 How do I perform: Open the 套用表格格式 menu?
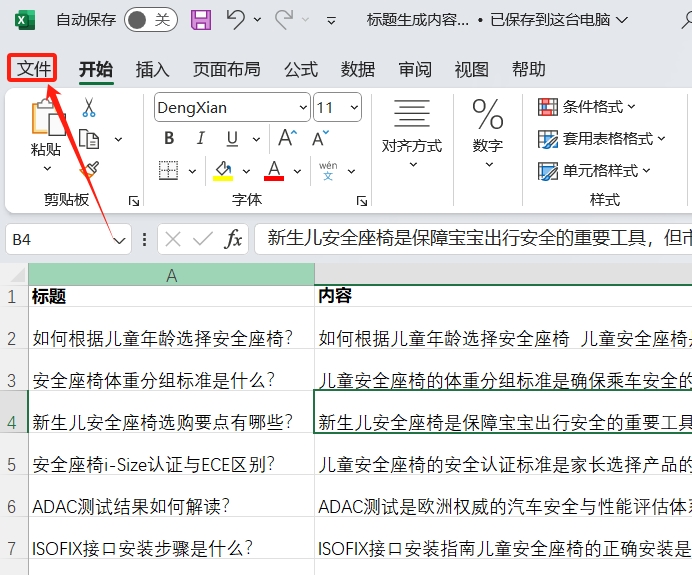[602, 139]
